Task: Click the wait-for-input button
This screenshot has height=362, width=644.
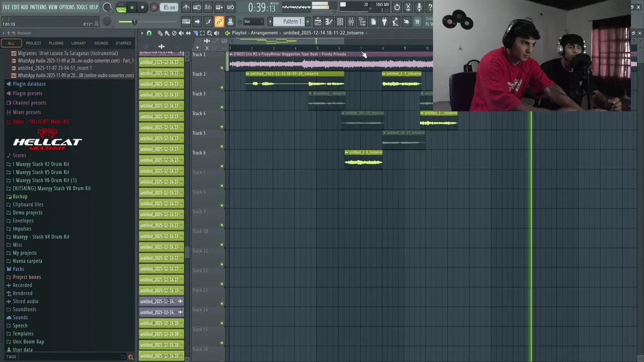Action: (197, 7)
